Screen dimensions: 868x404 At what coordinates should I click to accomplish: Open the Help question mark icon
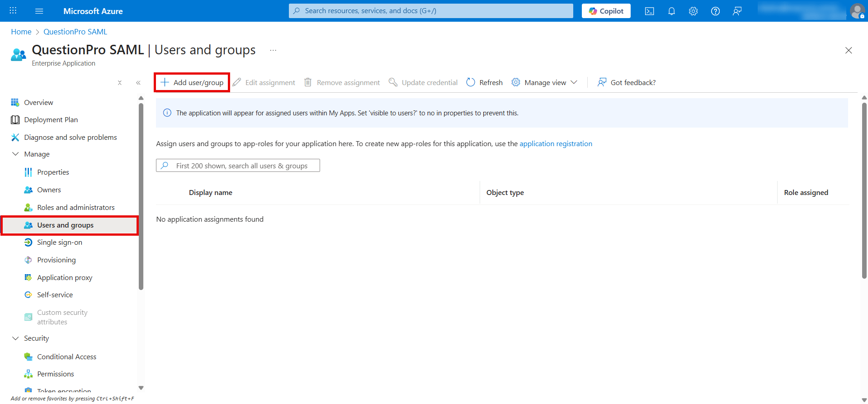click(715, 11)
